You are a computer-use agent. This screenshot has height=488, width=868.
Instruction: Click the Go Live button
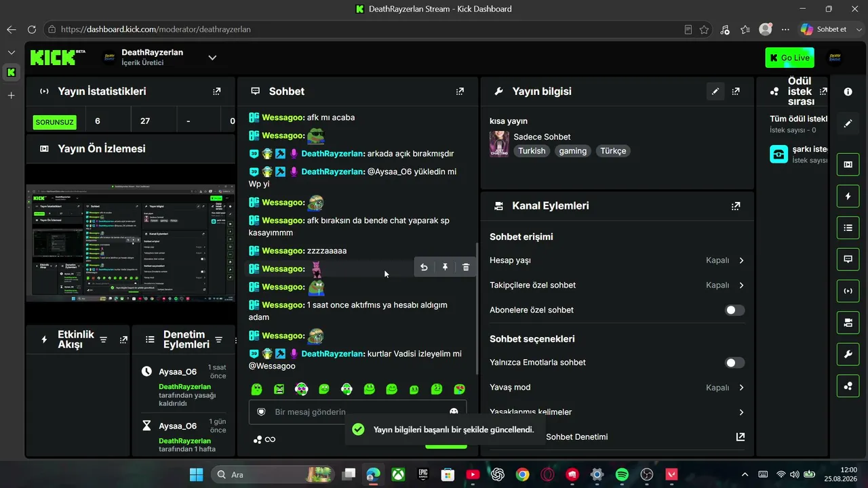(789, 58)
